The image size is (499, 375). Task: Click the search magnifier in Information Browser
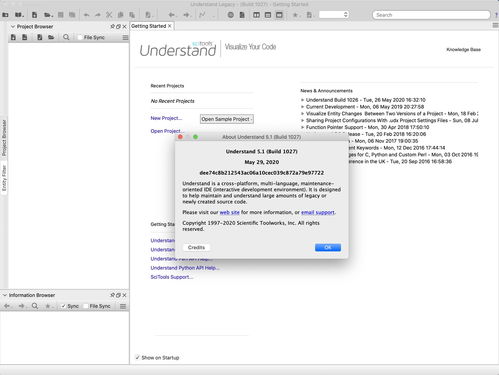click(x=35, y=306)
